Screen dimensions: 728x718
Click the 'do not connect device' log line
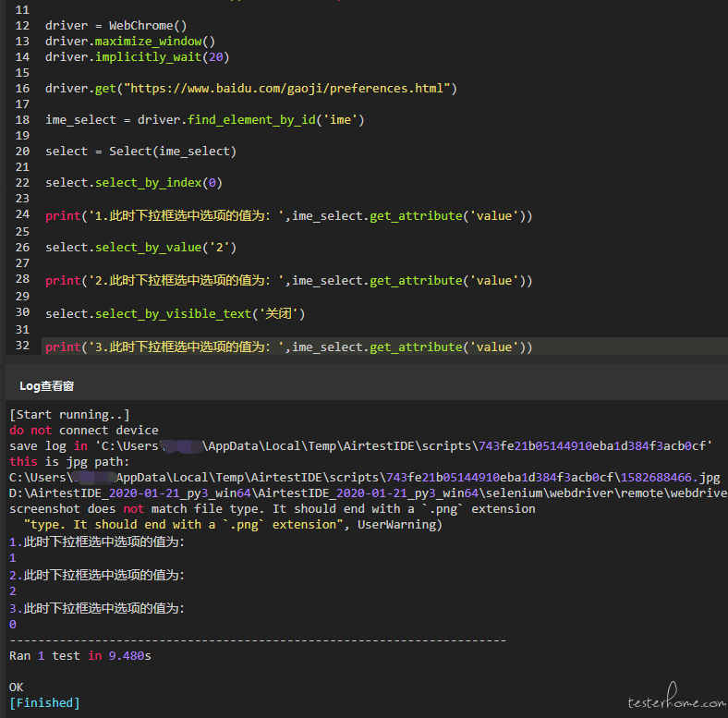84,430
